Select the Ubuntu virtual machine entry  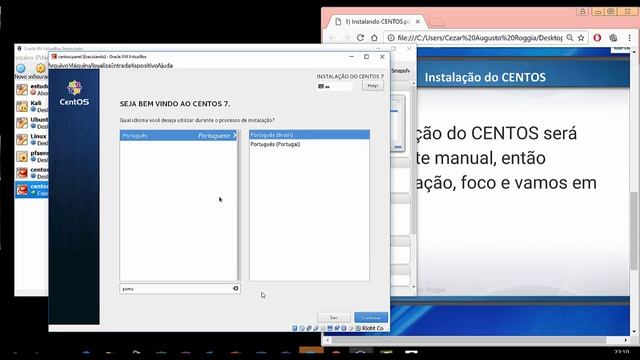[x=32, y=123]
